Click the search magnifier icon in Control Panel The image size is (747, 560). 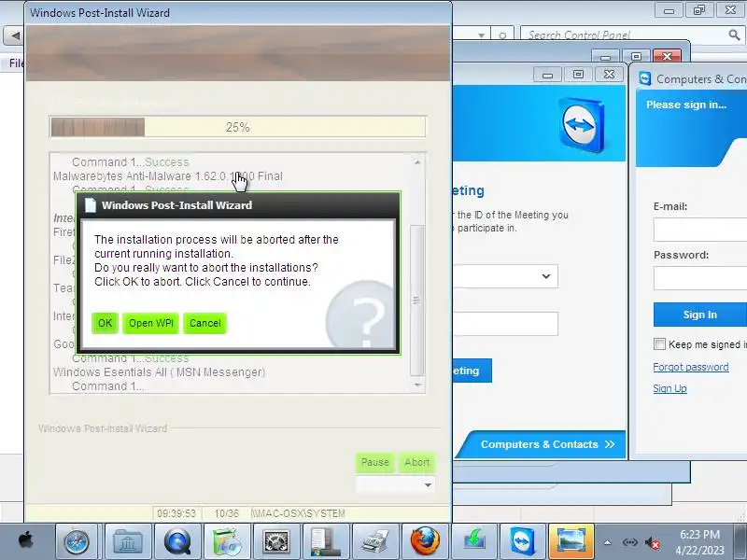tap(734, 35)
